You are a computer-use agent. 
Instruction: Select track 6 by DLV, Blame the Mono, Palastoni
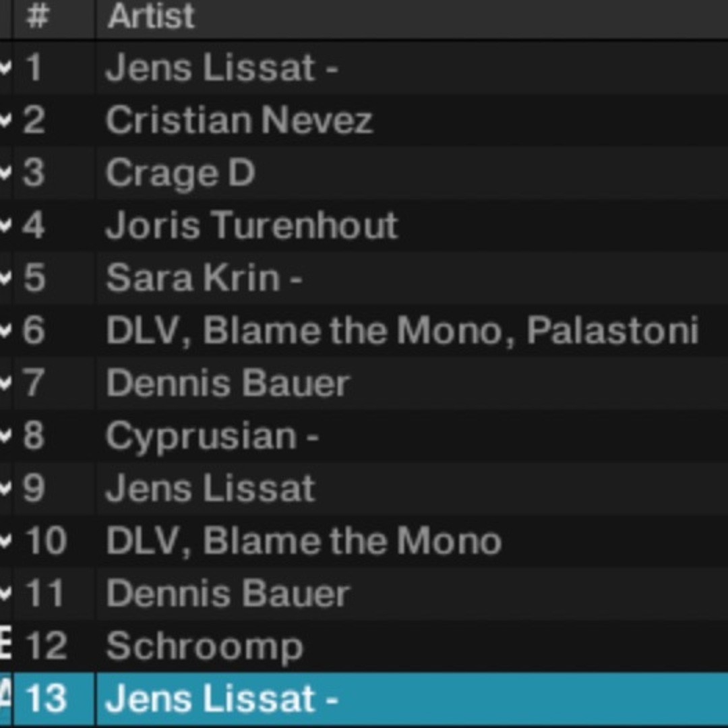[x=337, y=330]
